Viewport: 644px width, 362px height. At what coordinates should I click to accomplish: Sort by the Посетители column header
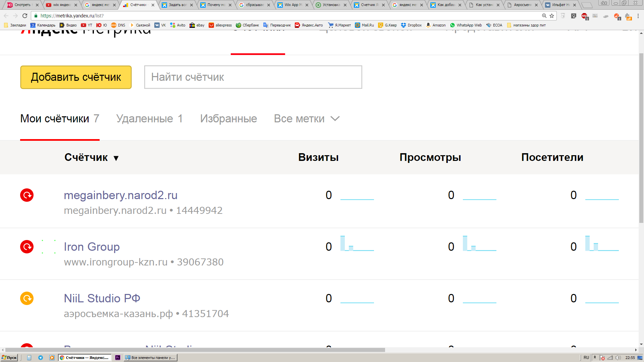pyautogui.click(x=552, y=157)
